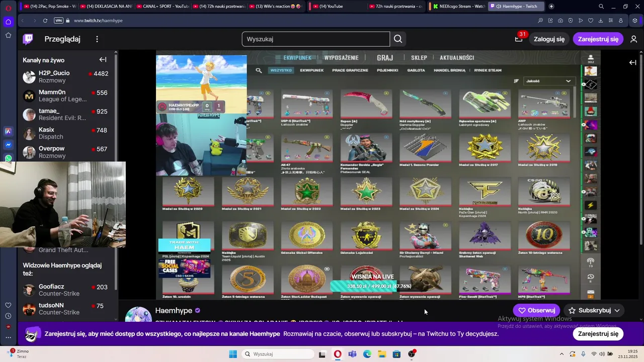The image size is (644, 362).
Task: Collapse the chat panel arrow
Action: 633,62
